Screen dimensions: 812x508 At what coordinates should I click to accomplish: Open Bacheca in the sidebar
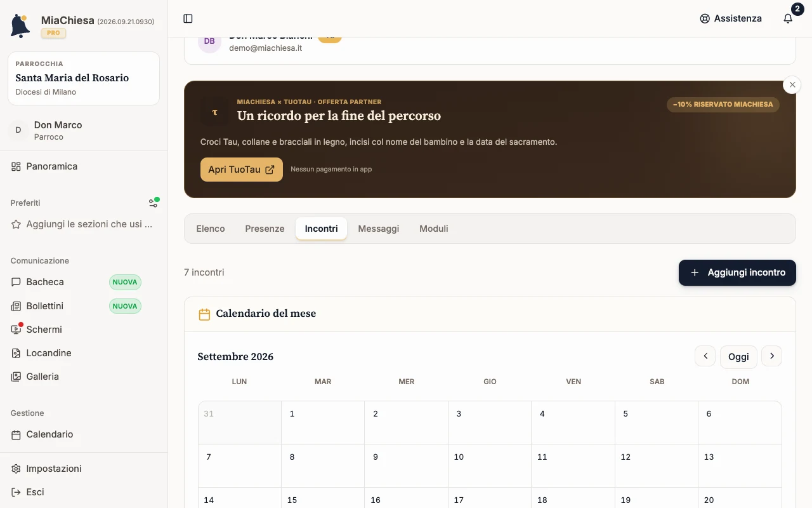click(84, 282)
